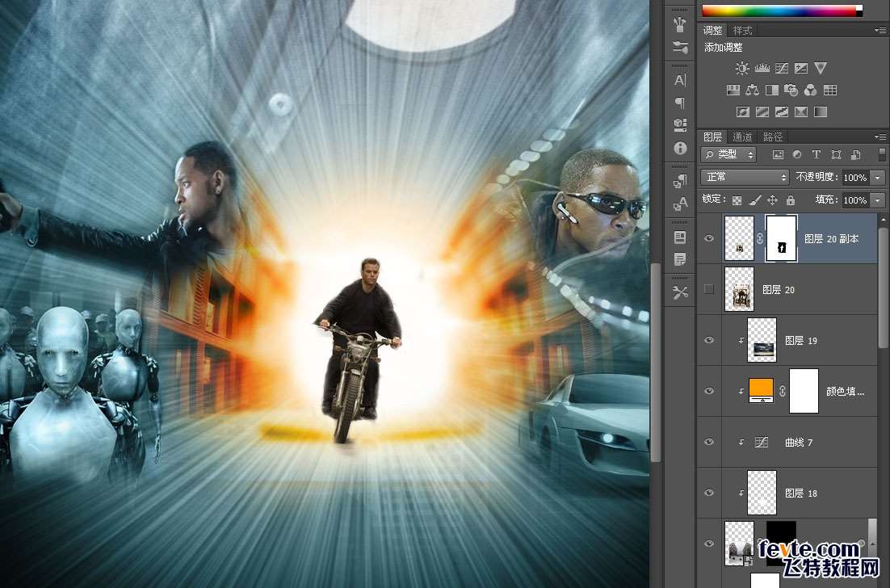Open the Tool Presets panel icon
This screenshot has width=890, height=588.
tap(680, 292)
